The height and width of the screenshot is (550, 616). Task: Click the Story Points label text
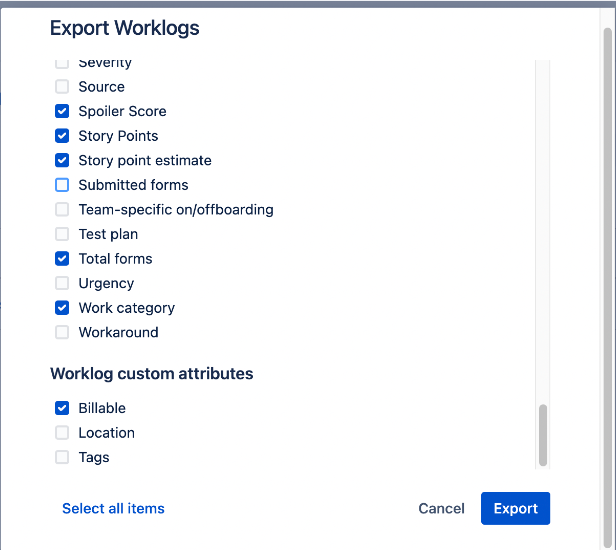click(118, 136)
